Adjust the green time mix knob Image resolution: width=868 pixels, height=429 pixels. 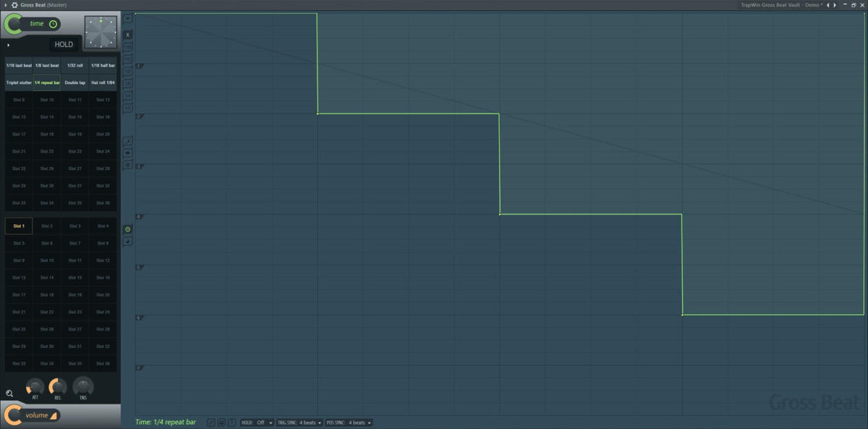click(13, 24)
